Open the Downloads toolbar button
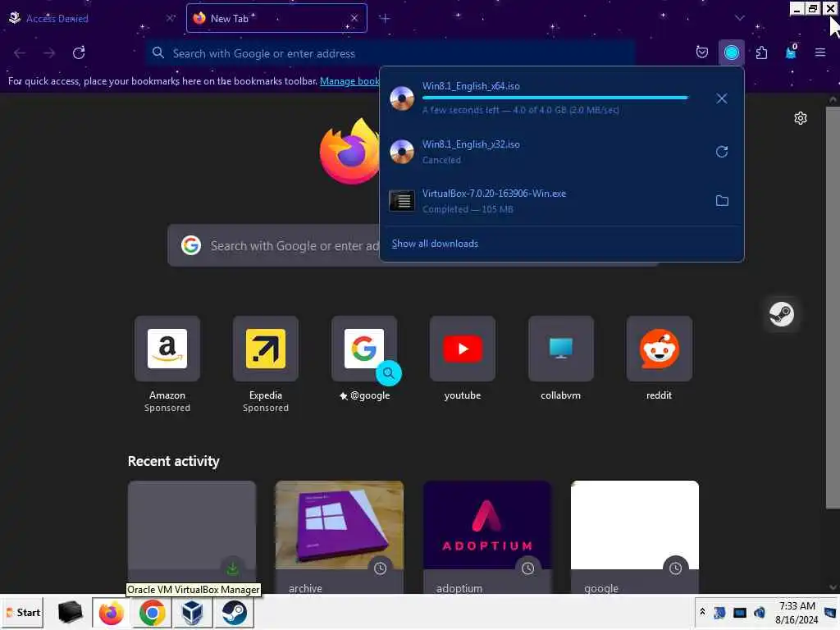The width and height of the screenshot is (840, 630). click(731, 52)
